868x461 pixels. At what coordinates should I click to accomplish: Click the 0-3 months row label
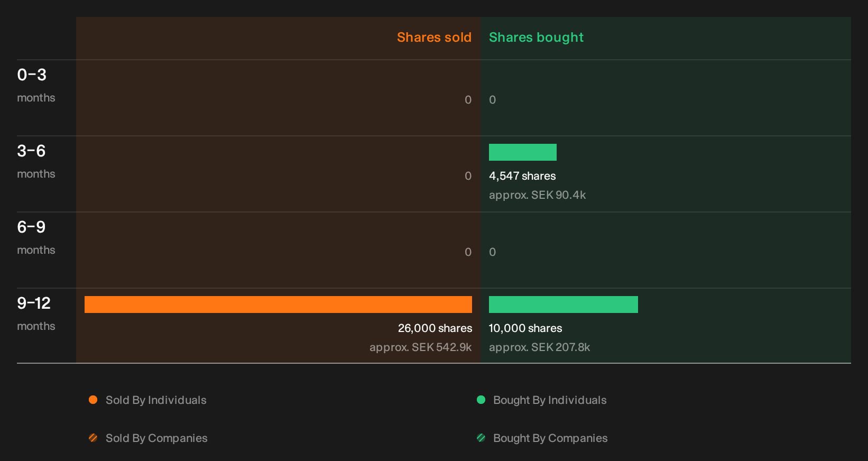pos(36,85)
